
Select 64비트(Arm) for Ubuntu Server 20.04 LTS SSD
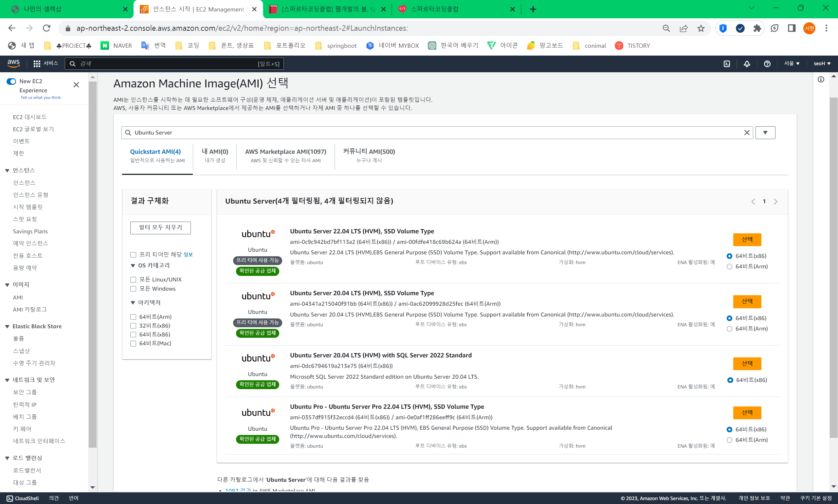[729, 329]
